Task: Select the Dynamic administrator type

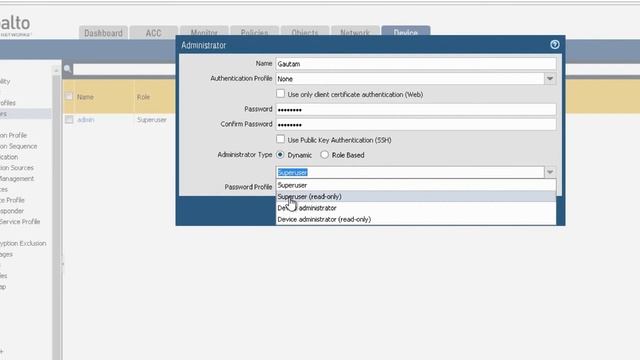Action: point(280,155)
